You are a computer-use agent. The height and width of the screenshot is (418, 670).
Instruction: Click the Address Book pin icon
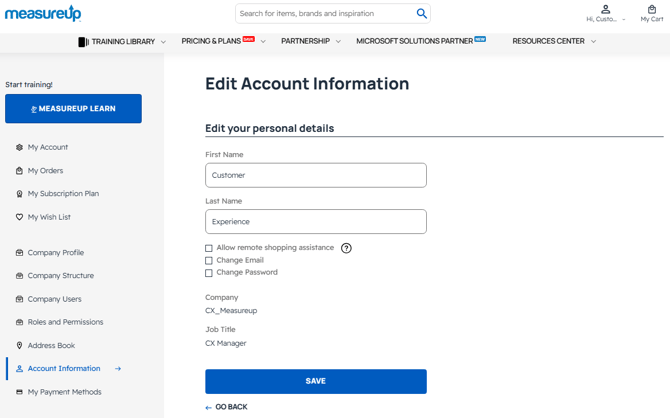pyautogui.click(x=19, y=346)
